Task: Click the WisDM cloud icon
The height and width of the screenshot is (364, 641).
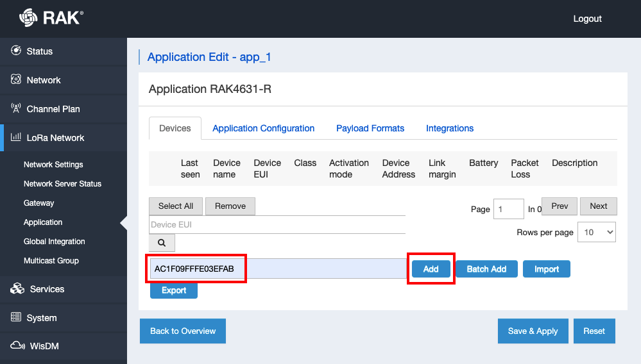Action: click(17, 345)
